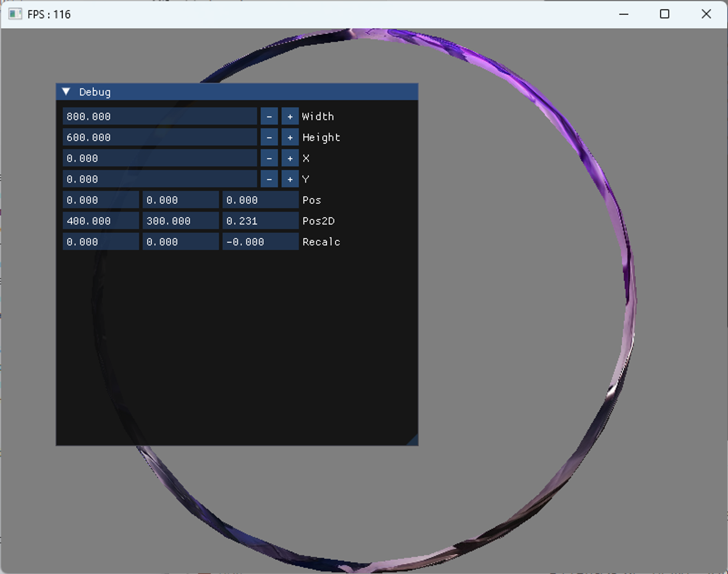Click Debug window resize grip corner

click(414, 441)
